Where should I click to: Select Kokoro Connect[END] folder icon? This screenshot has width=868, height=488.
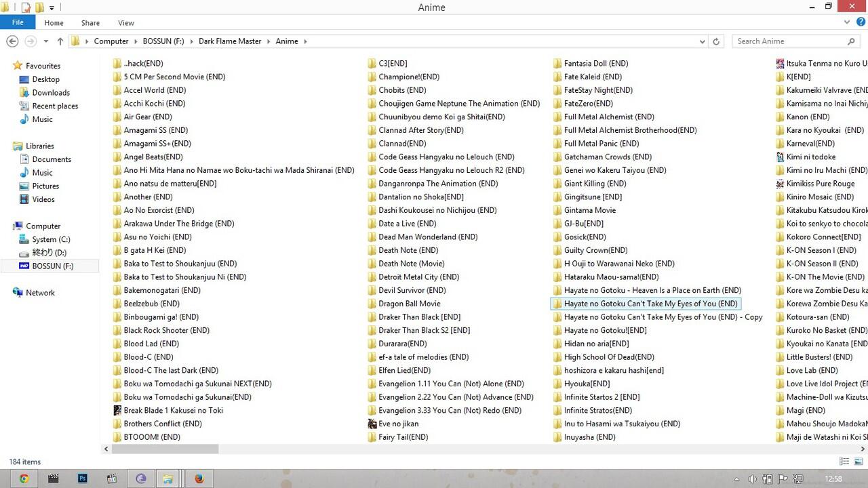point(780,237)
